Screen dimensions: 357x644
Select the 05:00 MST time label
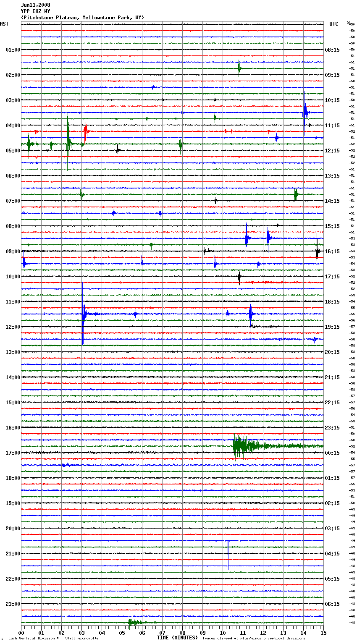pyautogui.click(x=13, y=151)
